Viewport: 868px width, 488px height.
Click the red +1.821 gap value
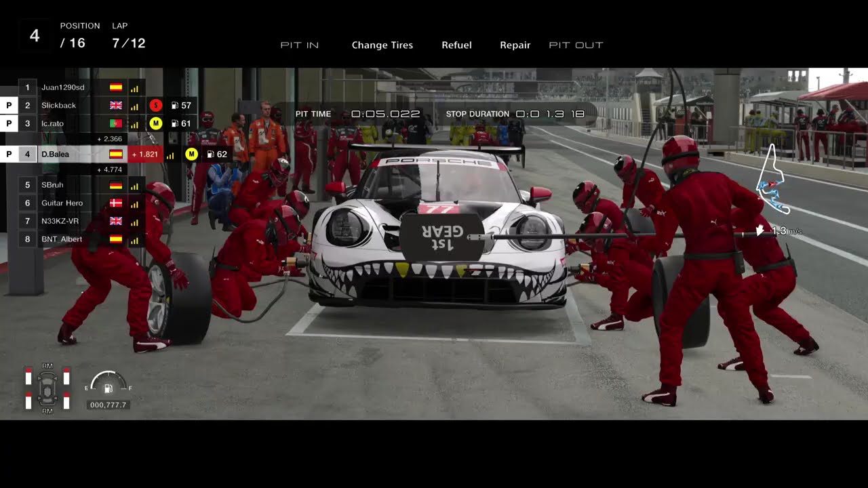(145, 155)
